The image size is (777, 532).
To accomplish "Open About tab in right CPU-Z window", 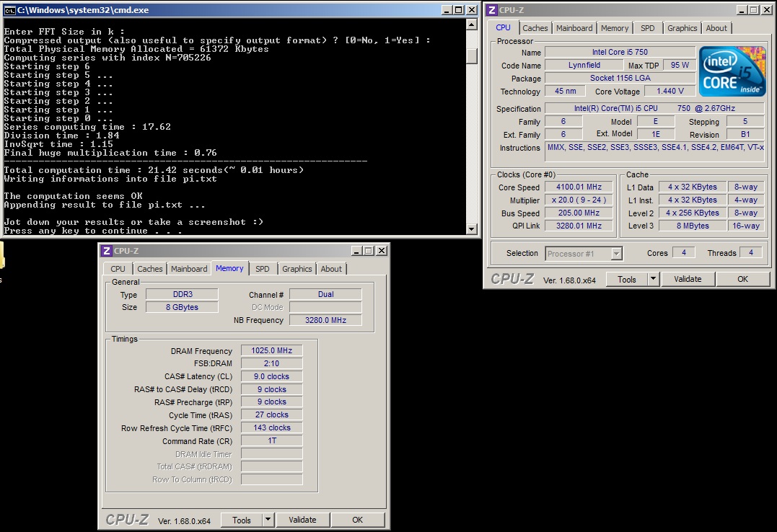I will click(716, 28).
